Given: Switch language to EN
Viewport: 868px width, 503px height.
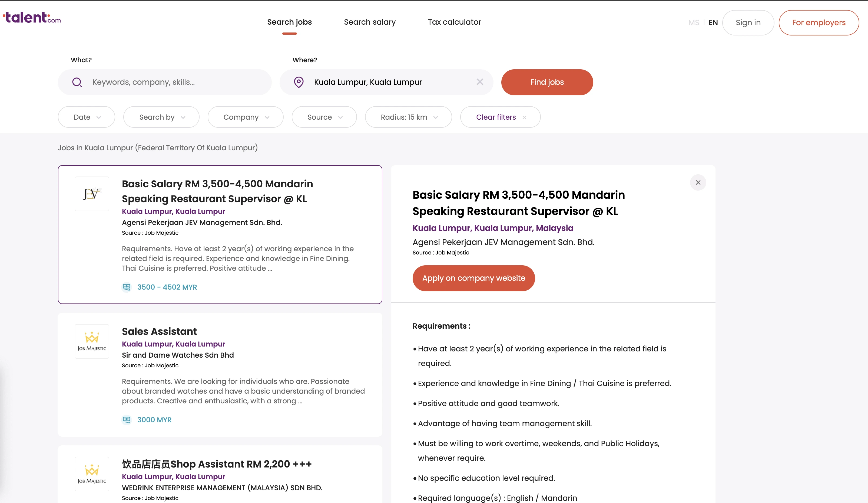Looking at the screenshot, I should coord(713,23).
